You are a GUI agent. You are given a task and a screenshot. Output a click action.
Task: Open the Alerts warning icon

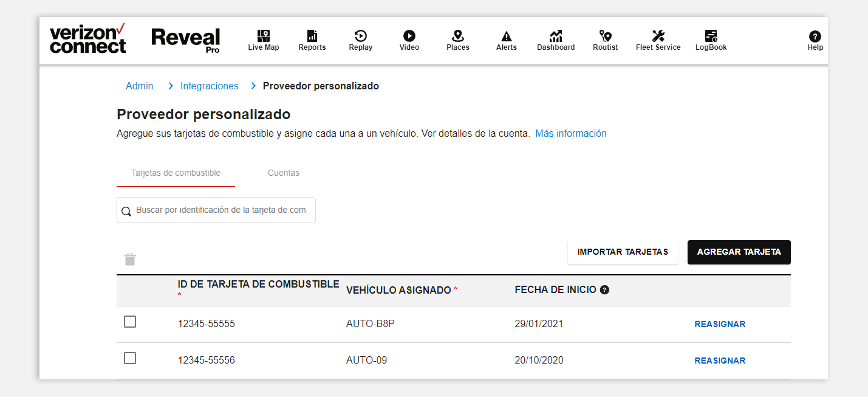click(506, 36)
